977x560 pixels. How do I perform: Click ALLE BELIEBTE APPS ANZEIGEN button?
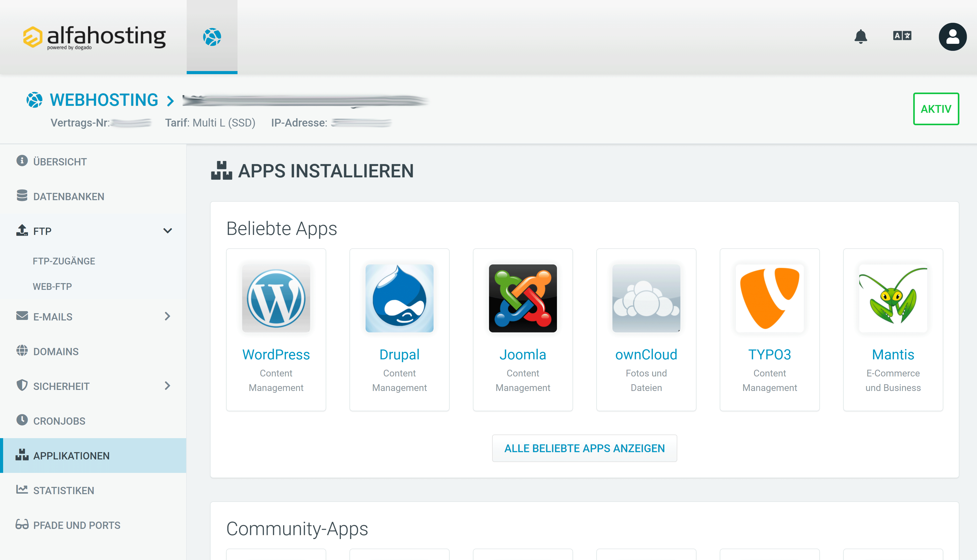584,448
